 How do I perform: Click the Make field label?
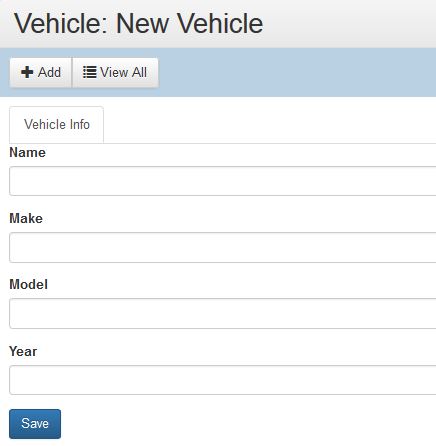[26, 218]
